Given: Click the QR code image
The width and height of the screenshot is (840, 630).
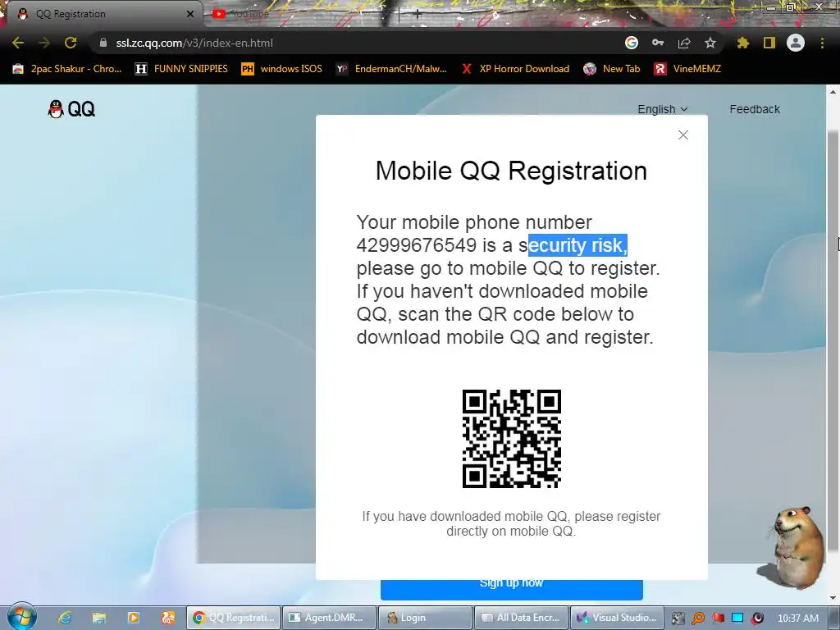Looking at the screenshot, I should pyautogui.click(x=512, y=439).
